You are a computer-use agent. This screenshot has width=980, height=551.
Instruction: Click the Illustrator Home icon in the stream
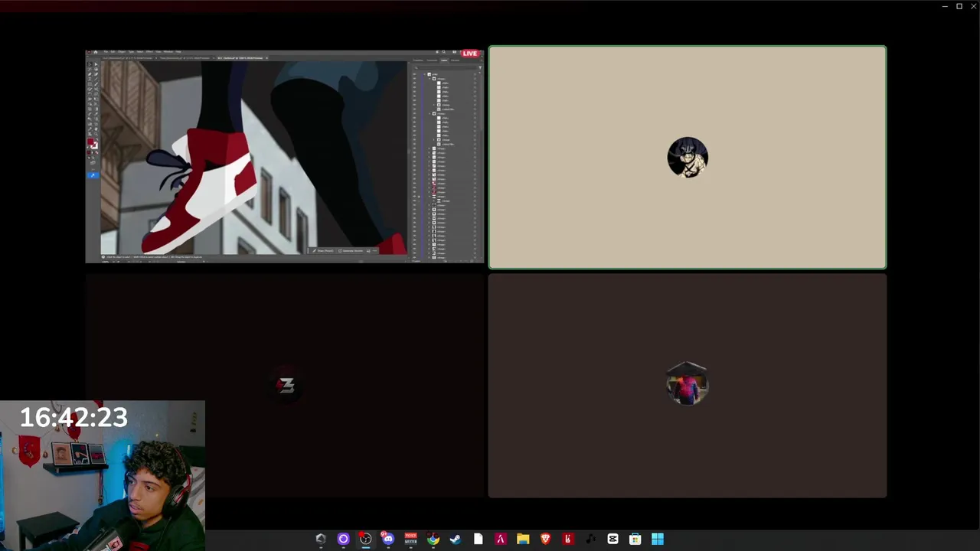[96, 52]
